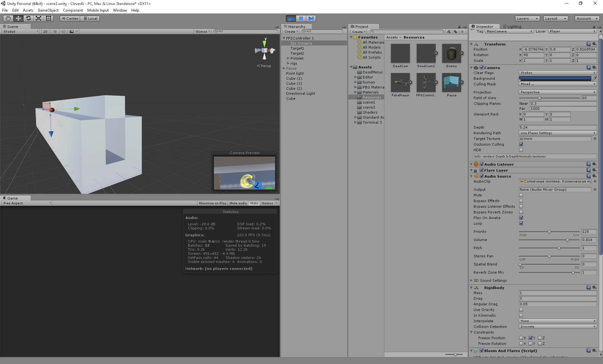This screenshot has height=364, width=603.
Task: Open Projection Perspective dropdown
Action: (557, 92)
